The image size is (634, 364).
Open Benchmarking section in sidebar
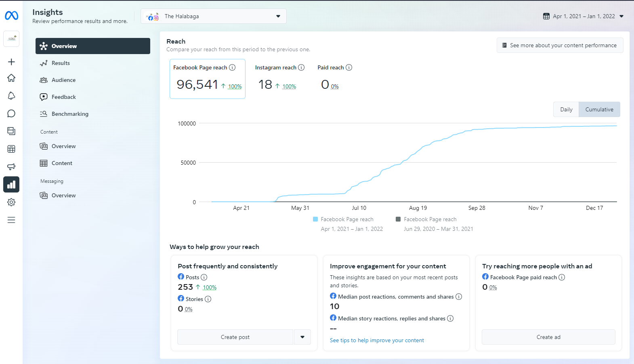coord(93,114)
